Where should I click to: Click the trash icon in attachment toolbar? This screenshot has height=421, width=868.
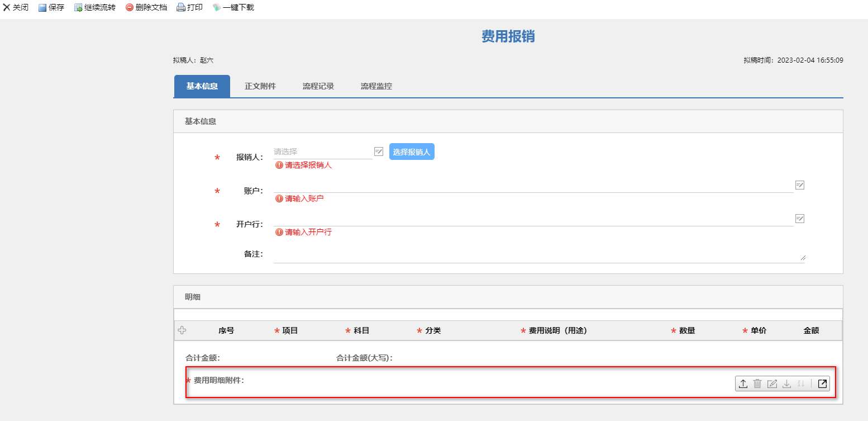click(x=757, y=384)
